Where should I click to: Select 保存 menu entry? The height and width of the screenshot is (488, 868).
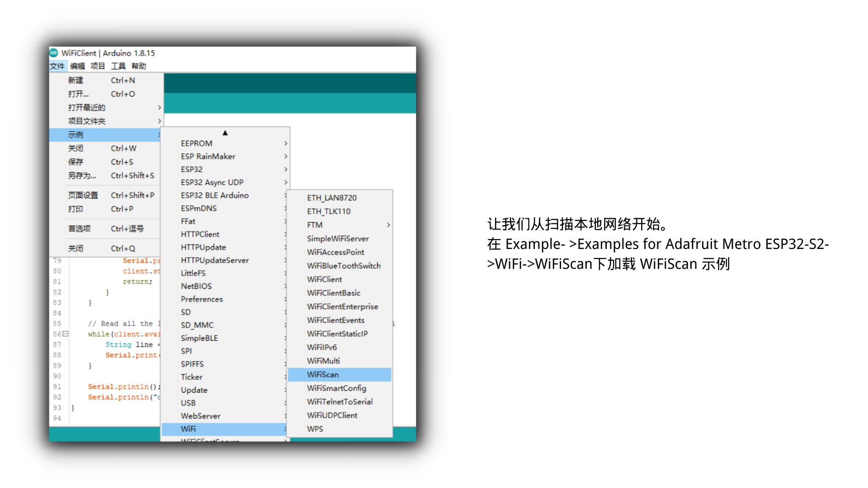tap(105, 162)
